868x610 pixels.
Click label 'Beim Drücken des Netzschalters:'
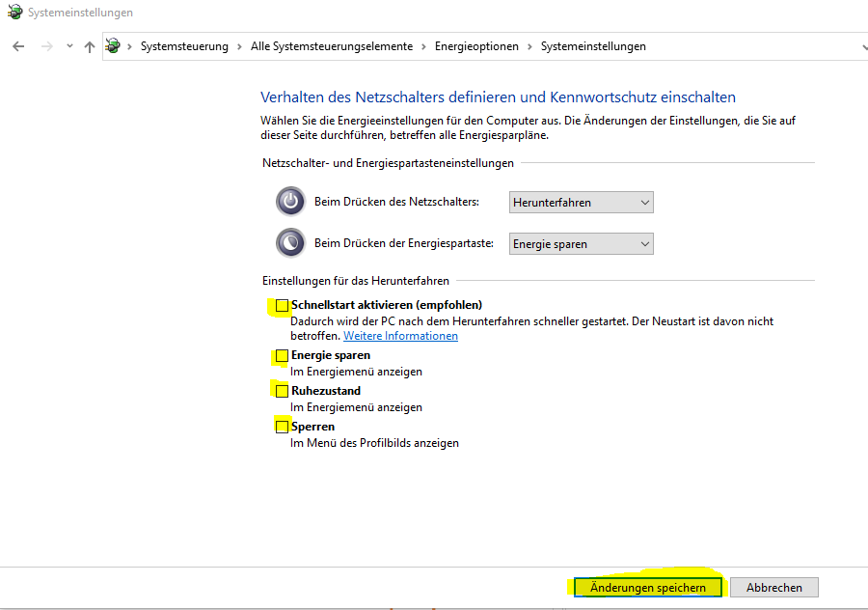397,202
